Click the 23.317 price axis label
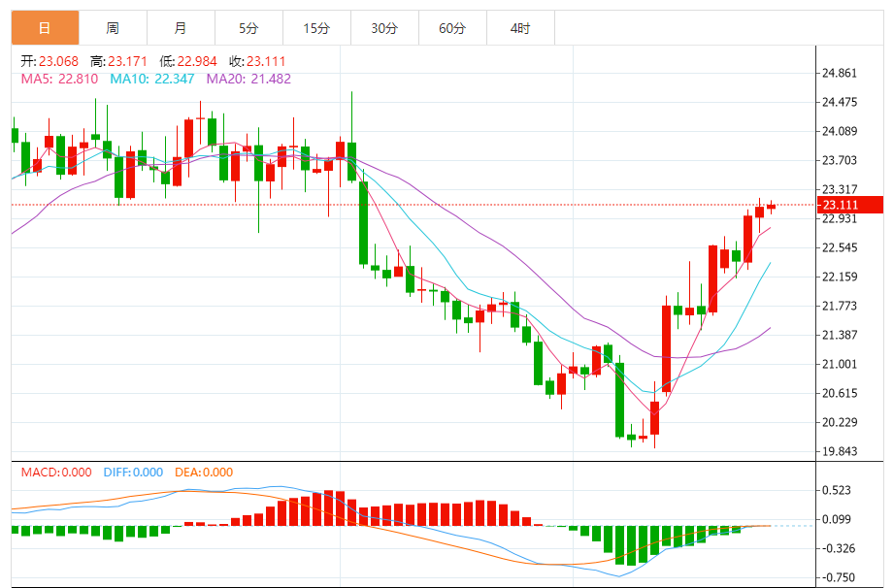The image size is (893, 588). [x=840, y=189]
